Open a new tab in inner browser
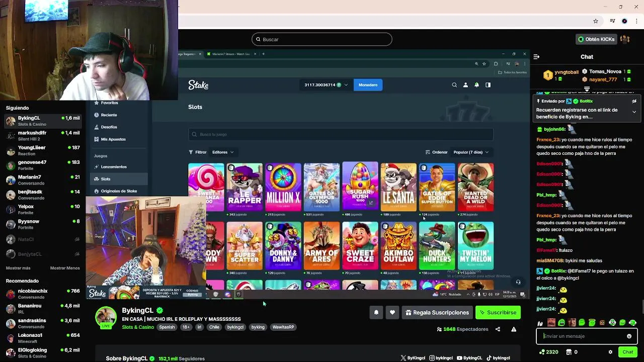Viewport: 644px width, 362px height. (x=263, y=54)
